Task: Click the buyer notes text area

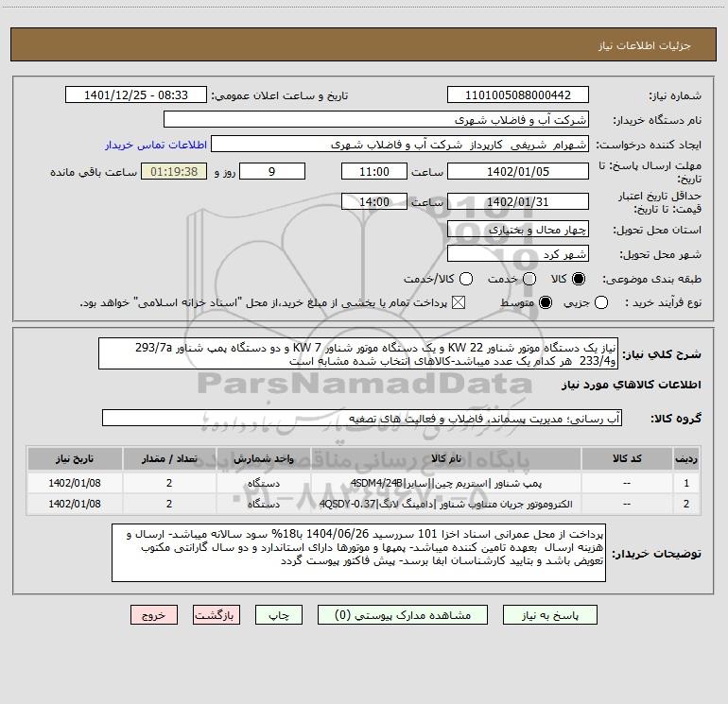Action: [x=358, y=553]
